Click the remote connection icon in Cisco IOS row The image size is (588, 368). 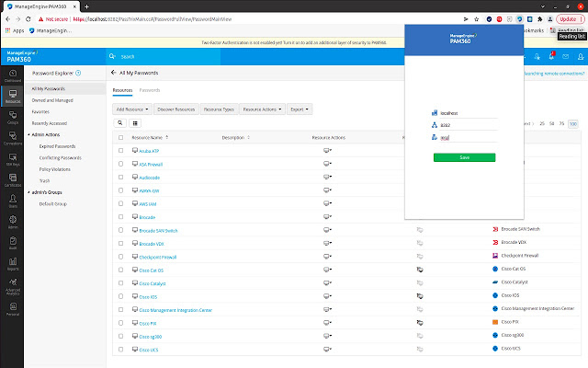(x=420, y=296)
